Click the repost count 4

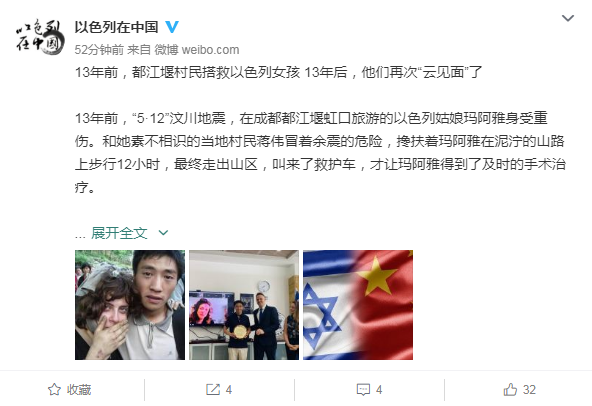pos(229,390)
